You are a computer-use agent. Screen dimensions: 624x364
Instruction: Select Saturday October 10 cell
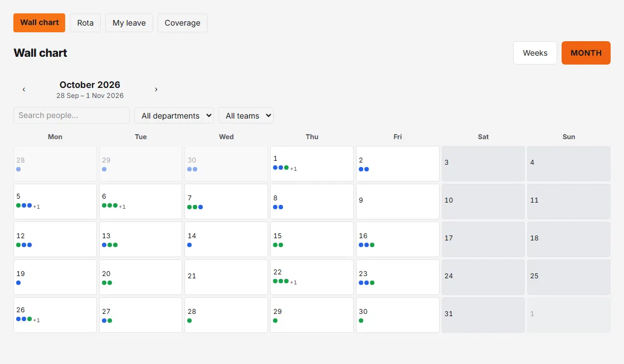coord(483,201)
